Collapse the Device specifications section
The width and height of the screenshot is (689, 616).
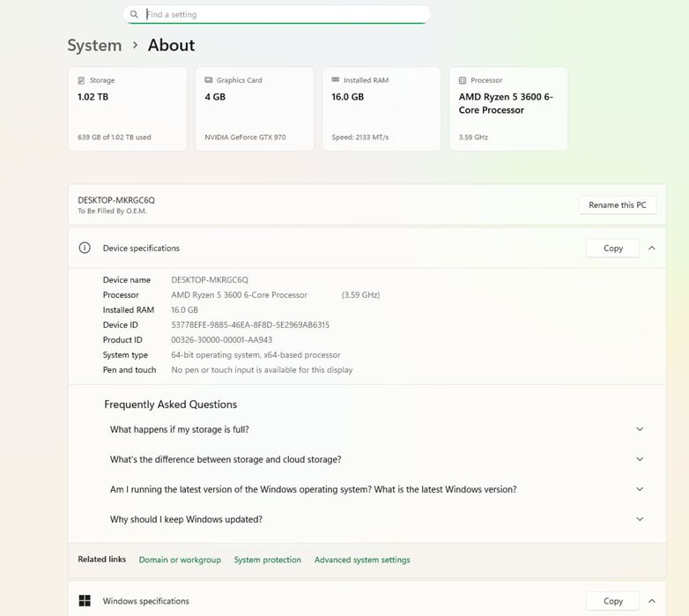tap(652, 249)
